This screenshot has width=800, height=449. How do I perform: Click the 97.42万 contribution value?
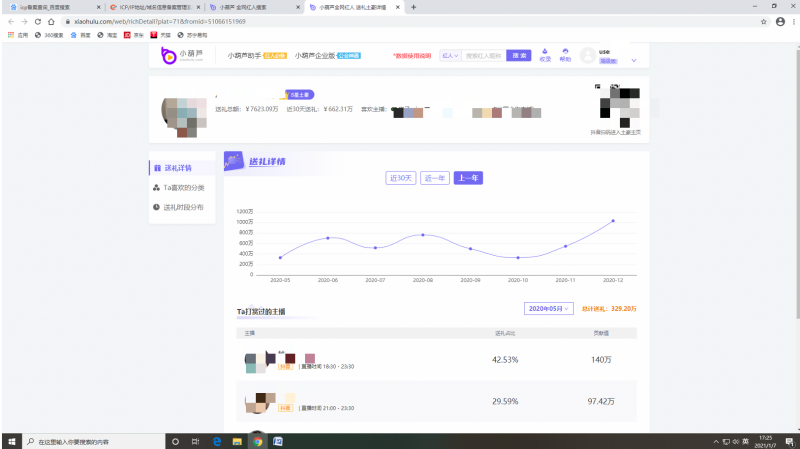click(601, 402)
